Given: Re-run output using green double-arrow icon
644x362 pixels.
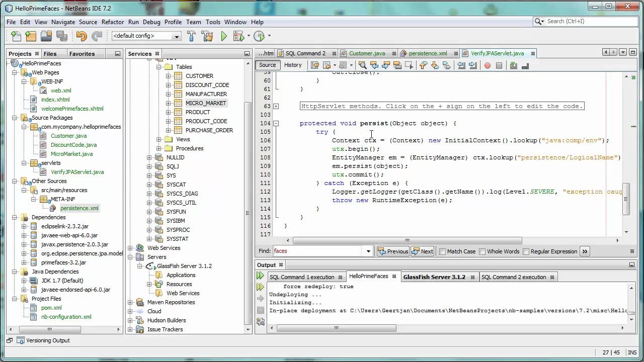Looking at the screenshot, I should click(260, 276).
